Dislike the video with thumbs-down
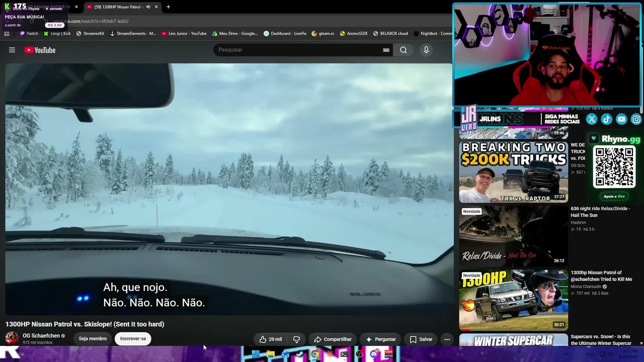644x362 pixels. coord(296,339)
